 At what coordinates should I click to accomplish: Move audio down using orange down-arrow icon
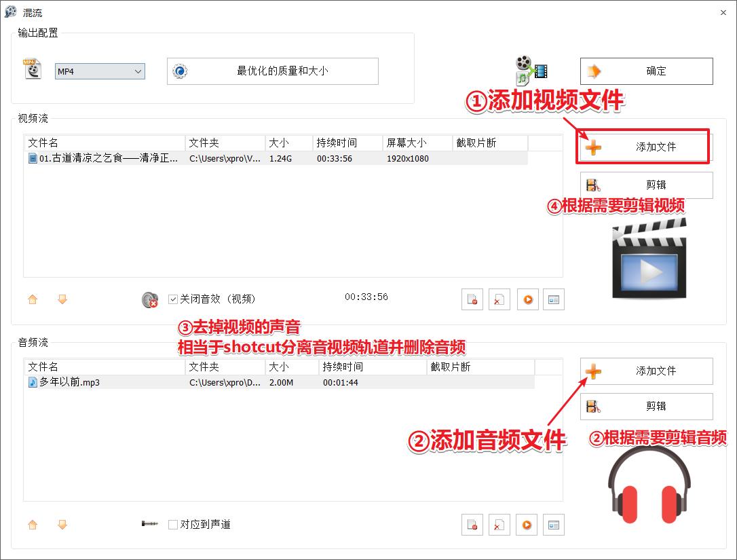click(x=62, y=525)
